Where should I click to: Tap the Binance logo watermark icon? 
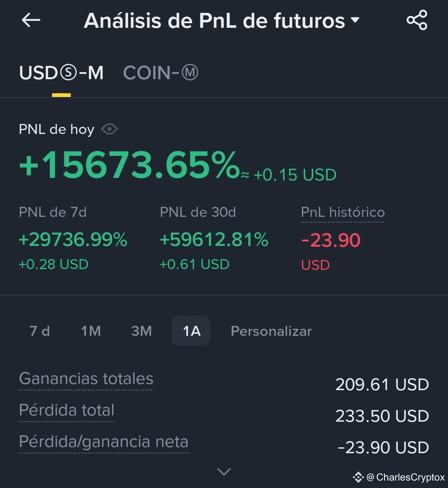pos(358,477)
